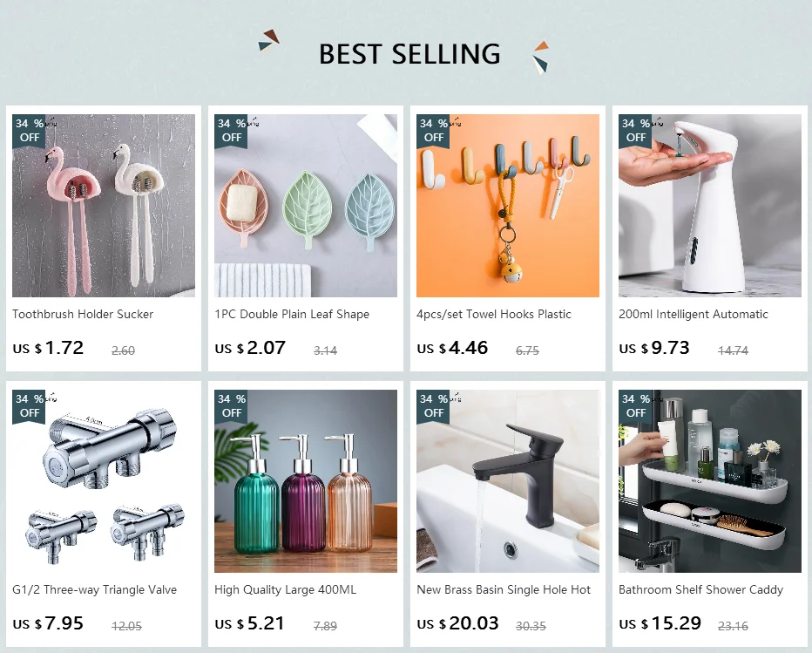Open the flamingo toothbrush holder image
This screenshot has height=653, width=812.
(104, 205)
